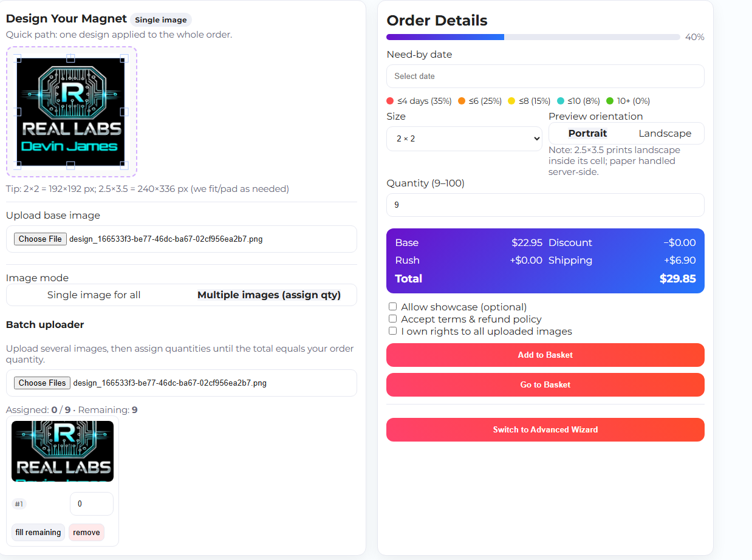Open the basket with Go to Basket

[545, 385]
